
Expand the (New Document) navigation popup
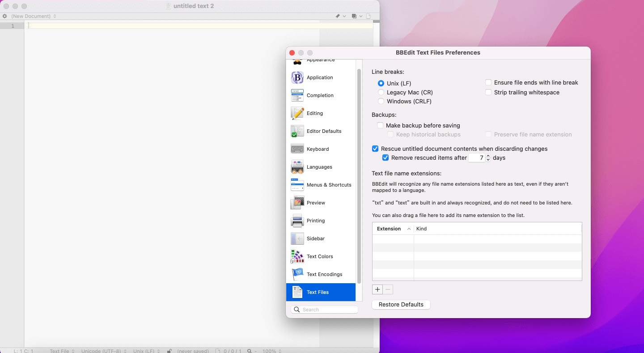point(34,16)
